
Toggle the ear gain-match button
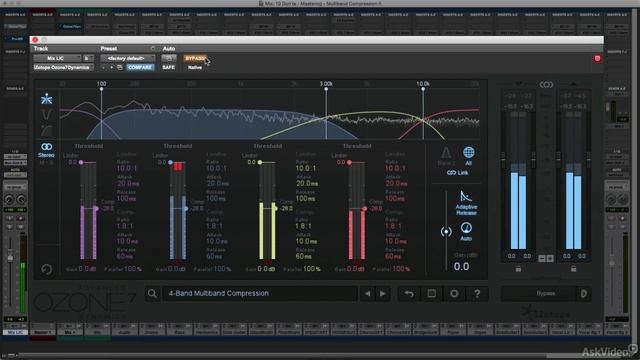(584, 293)
